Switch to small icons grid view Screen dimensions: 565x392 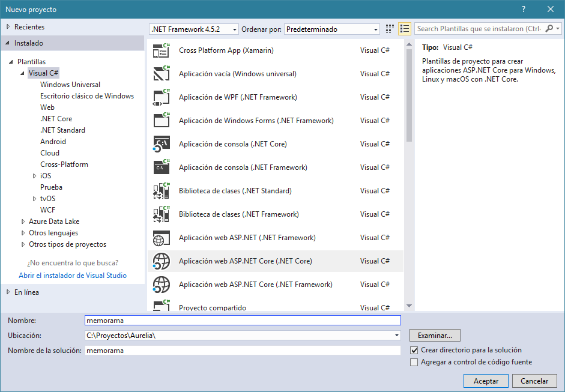pos(390,29)
